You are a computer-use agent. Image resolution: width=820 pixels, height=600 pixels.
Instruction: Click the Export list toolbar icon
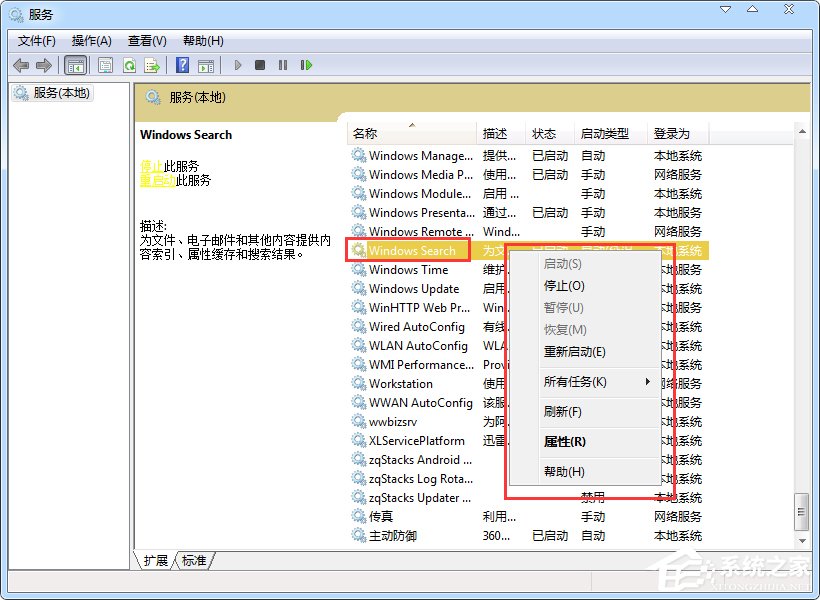(152, 65)
